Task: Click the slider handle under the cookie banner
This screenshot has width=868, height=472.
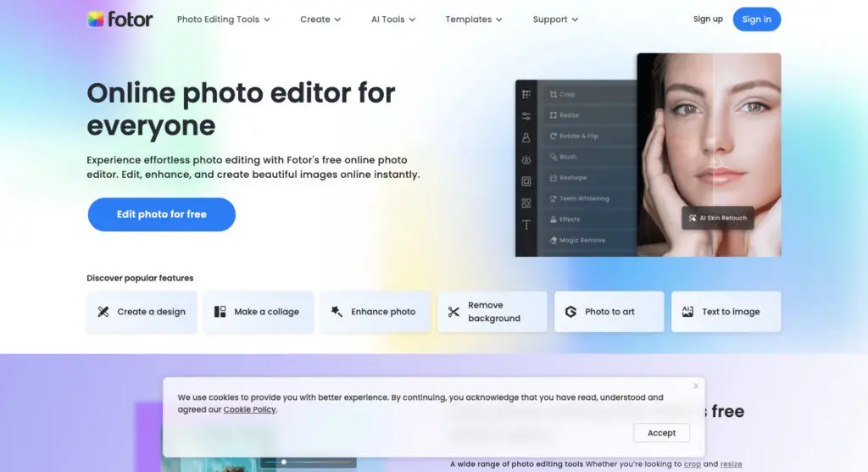Action: 284,462
